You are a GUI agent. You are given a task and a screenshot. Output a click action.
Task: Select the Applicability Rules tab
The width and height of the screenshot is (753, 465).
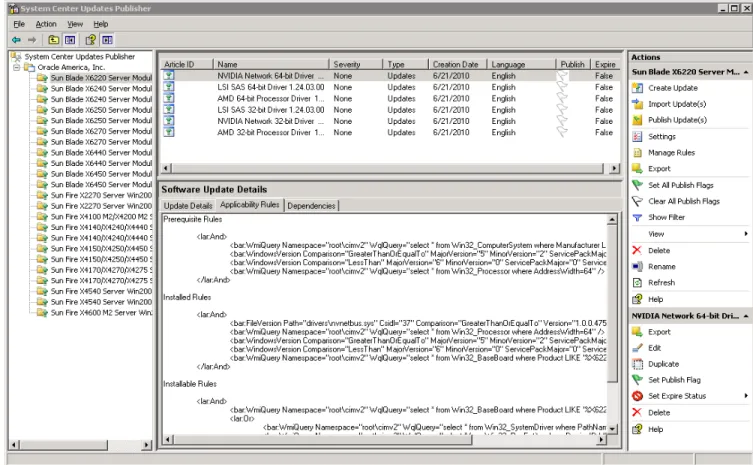tap(249, 205)
